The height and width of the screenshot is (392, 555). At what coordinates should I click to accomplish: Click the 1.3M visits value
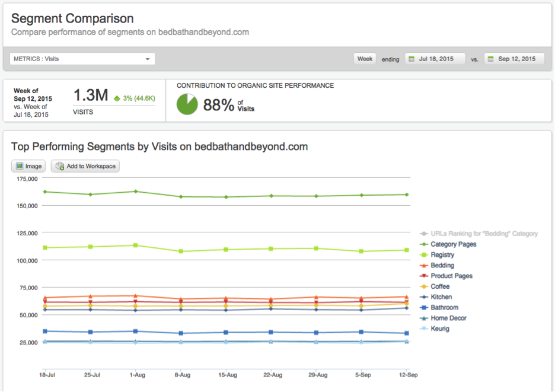91,95
